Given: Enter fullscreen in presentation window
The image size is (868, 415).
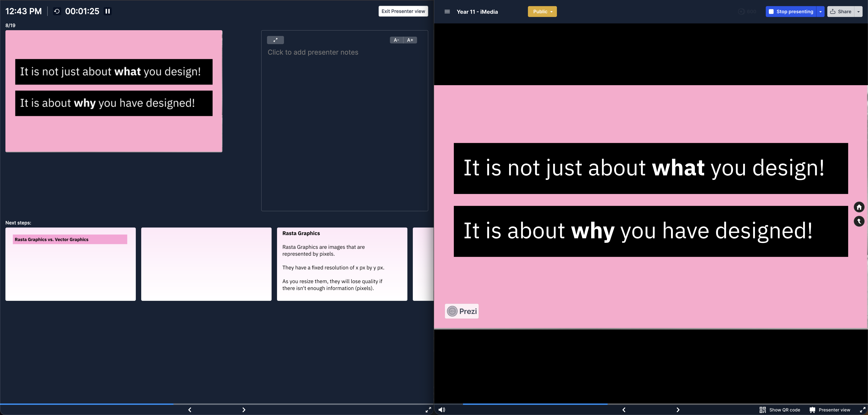Looking at the screenshot, I should coord(863,410).
